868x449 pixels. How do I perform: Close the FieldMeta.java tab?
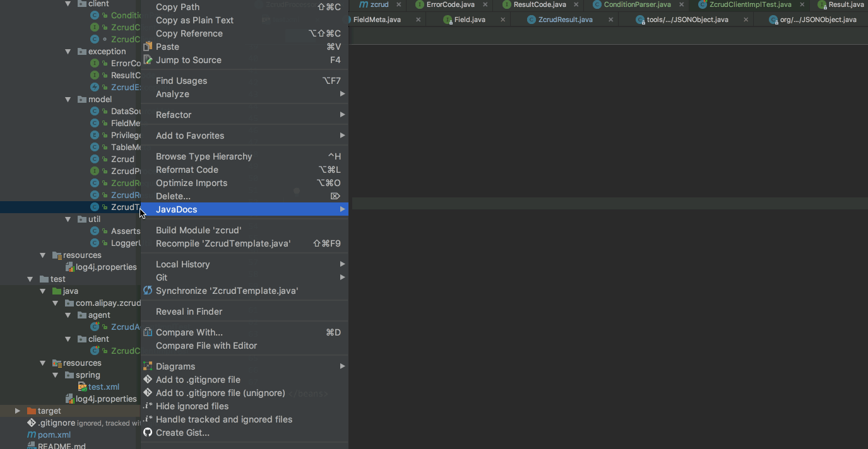pyautogui.click(x=418, y=20)
